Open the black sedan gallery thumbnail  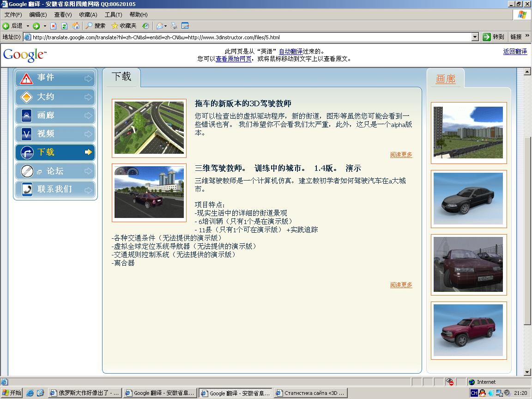click(468, 199)
